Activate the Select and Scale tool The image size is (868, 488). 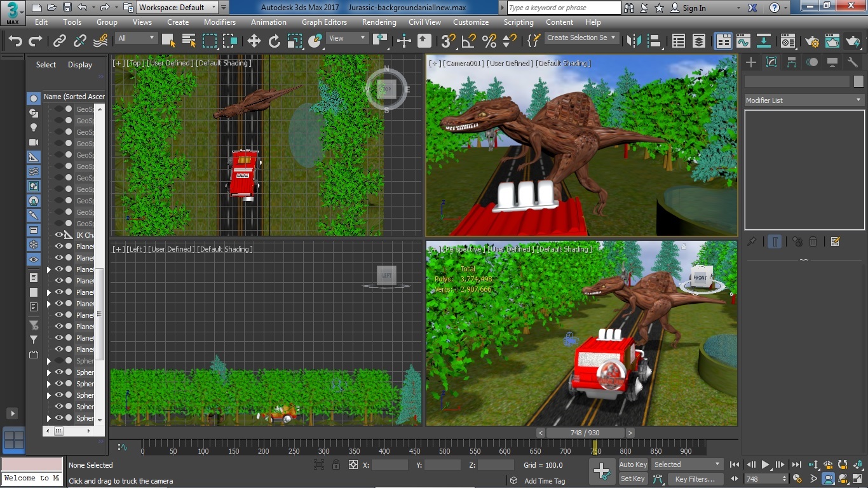295,41
